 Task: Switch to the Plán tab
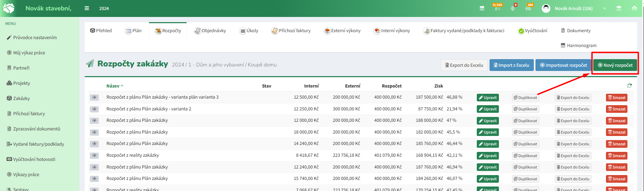133,30
